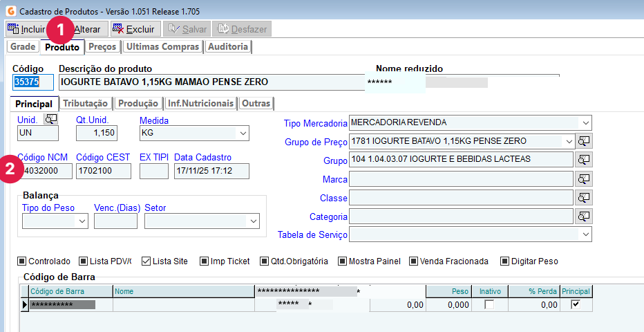644x332 pixels.
Task: Expand the Tipo do Peso dropdown
Action: click(x=82, y=221)
